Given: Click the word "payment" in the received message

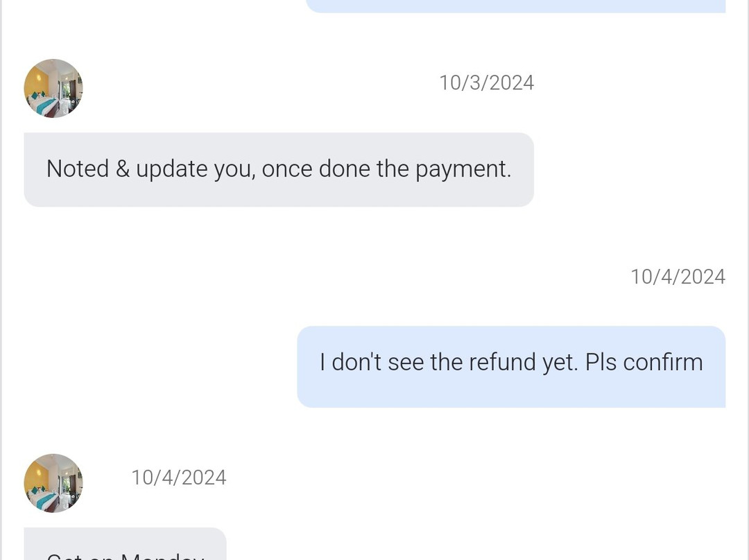Looking at the screenshot, I should [463, 170].
